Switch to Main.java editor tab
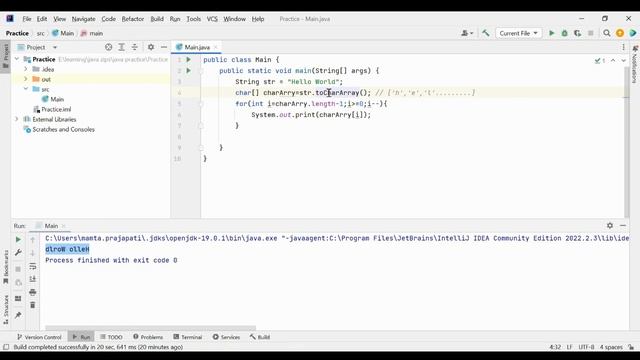Image resolution: width=640 pixels, height=360 pixels. click(x=197, y=47)
